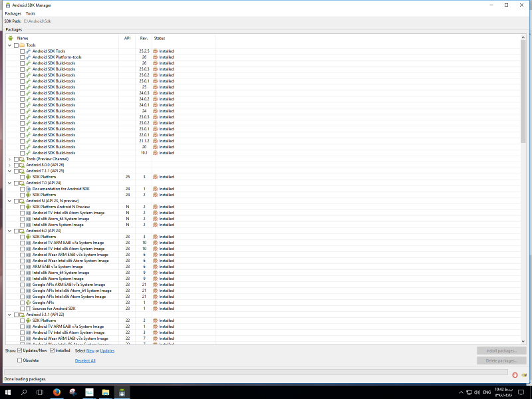Viewport: 532px width, 399px height.
Task: Click the Tools folder icon
Action: [22, 45]
